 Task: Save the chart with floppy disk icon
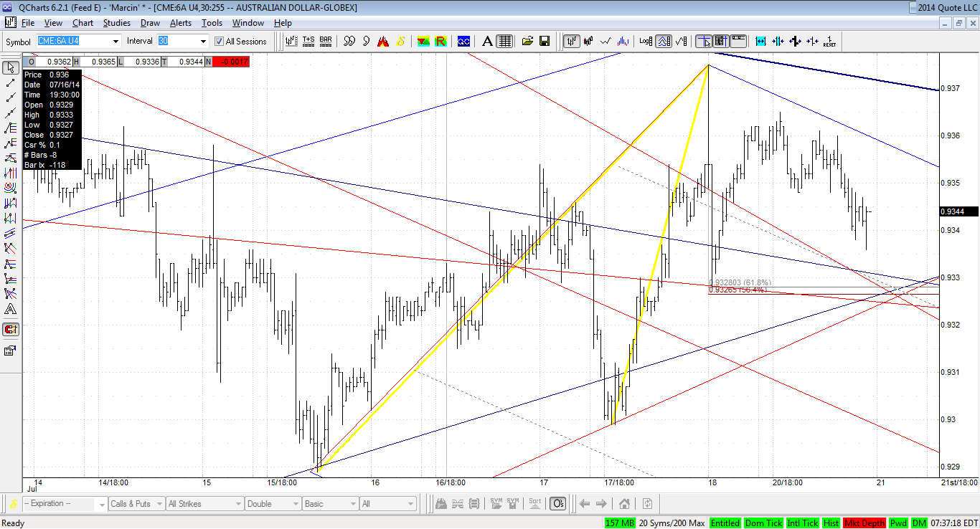pyautogui.click(x=545, y=41)
